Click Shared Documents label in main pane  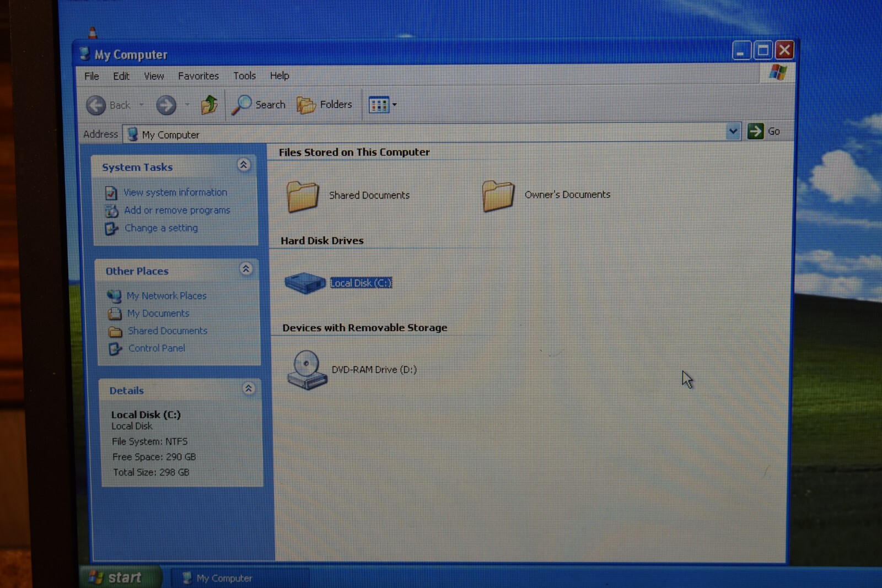(x=369, y=195)
